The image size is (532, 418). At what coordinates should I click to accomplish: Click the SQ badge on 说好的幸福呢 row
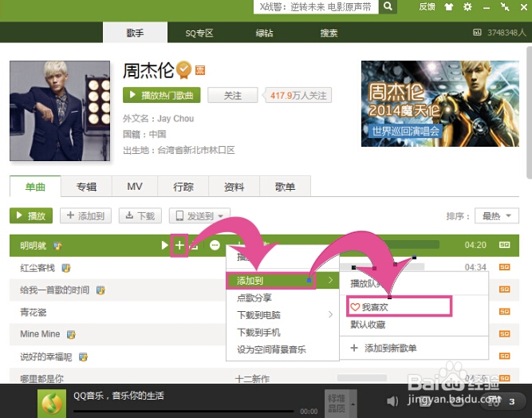pyautogui.click(x=505, y=356)
